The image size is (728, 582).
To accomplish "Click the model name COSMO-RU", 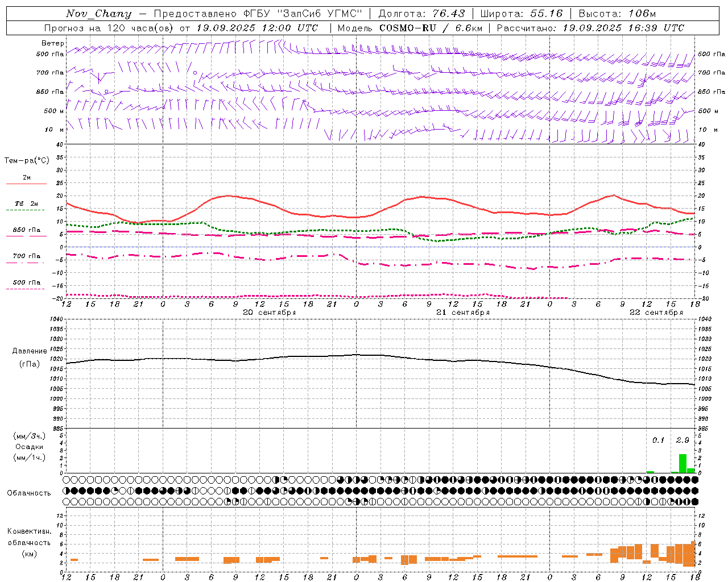I will pos(408,28).
